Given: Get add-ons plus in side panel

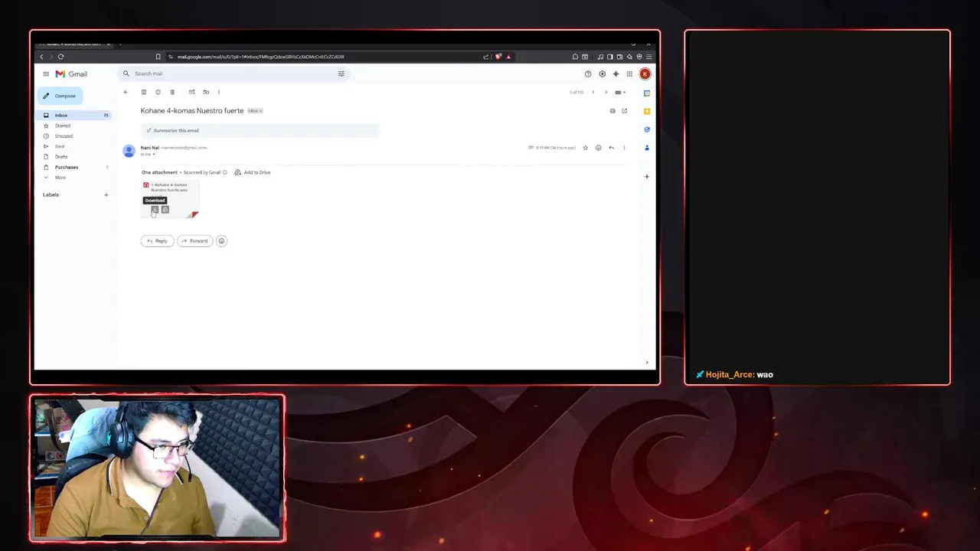Looking at the screenshot, I should pos(647,177).
